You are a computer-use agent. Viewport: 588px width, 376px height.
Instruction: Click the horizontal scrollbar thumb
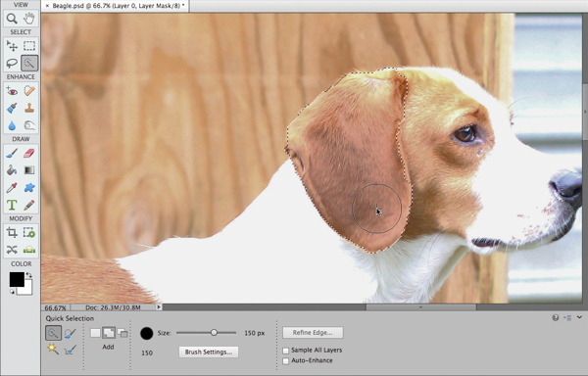(420, 307)
